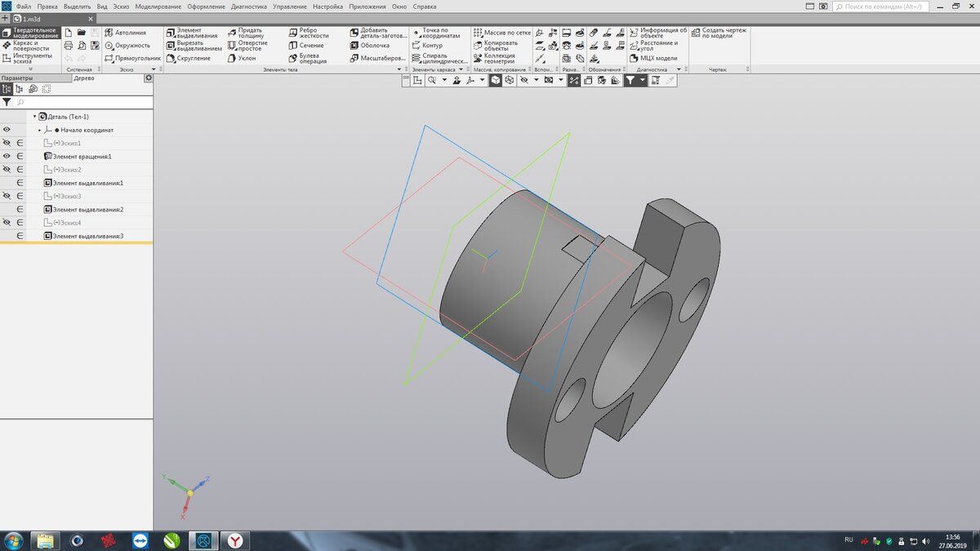Viewport: 980px width, 551px height.
Task: Open the Приложения menu
Action: [367, 6]
